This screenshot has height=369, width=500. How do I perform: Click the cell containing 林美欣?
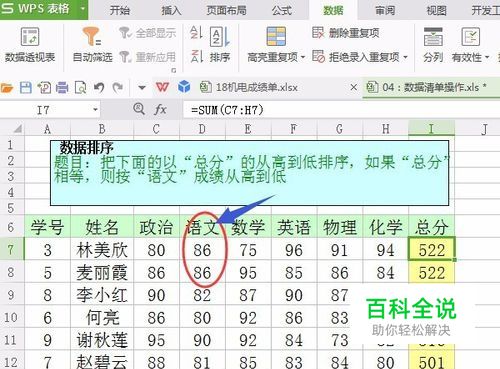point(102,250)
